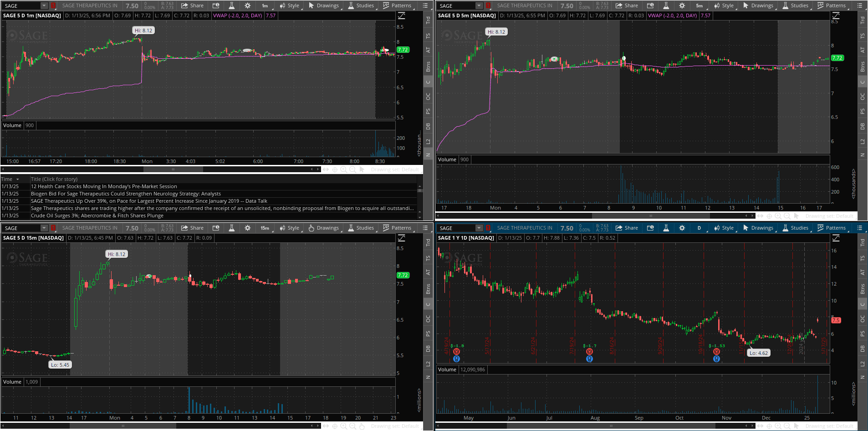
Task: Open the '12 Health Care Stocks Moving' news story
Action: click(x=104, y=186)
